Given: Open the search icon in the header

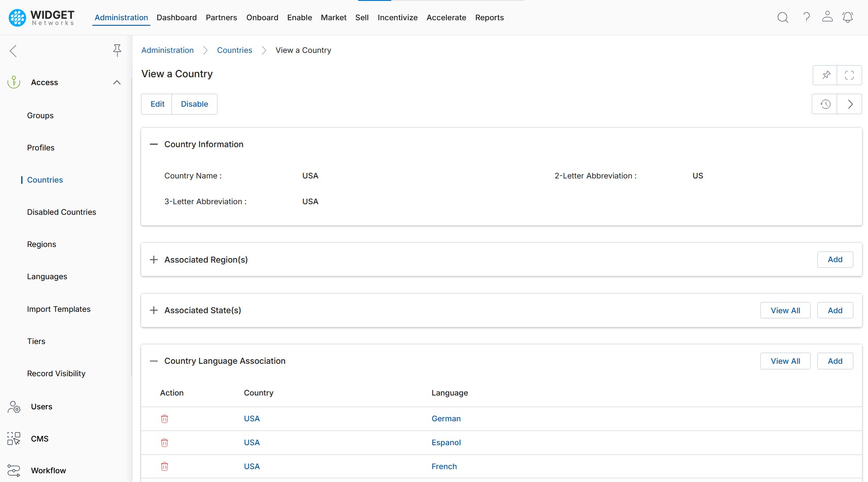Looking at the screenshot, I should pos(782,17).
